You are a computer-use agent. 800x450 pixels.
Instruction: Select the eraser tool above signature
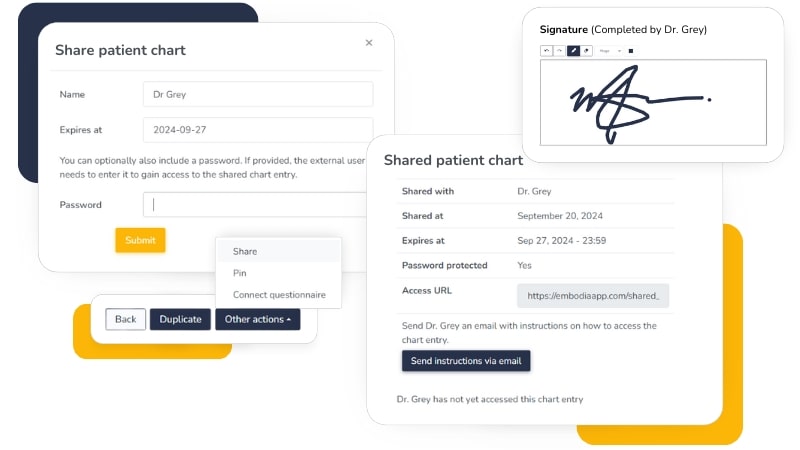(586, 50)
